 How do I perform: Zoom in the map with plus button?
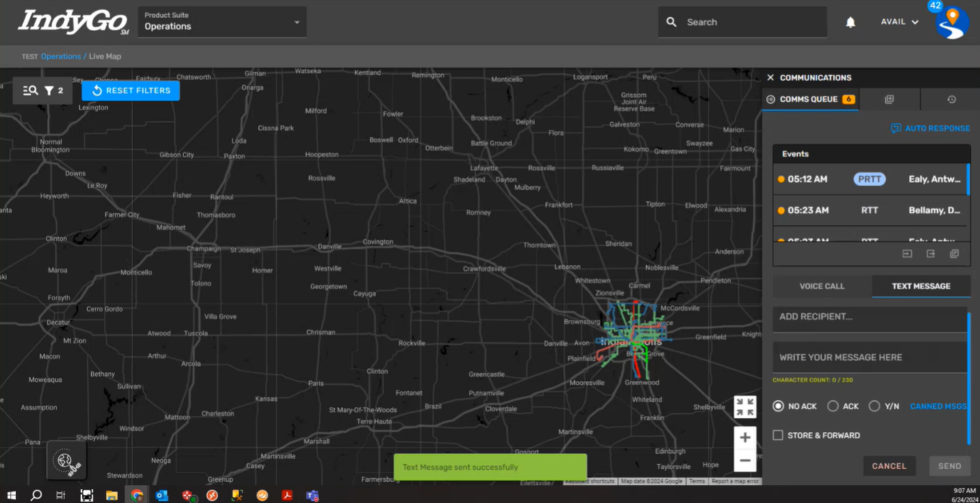click(x=745, y=438)
